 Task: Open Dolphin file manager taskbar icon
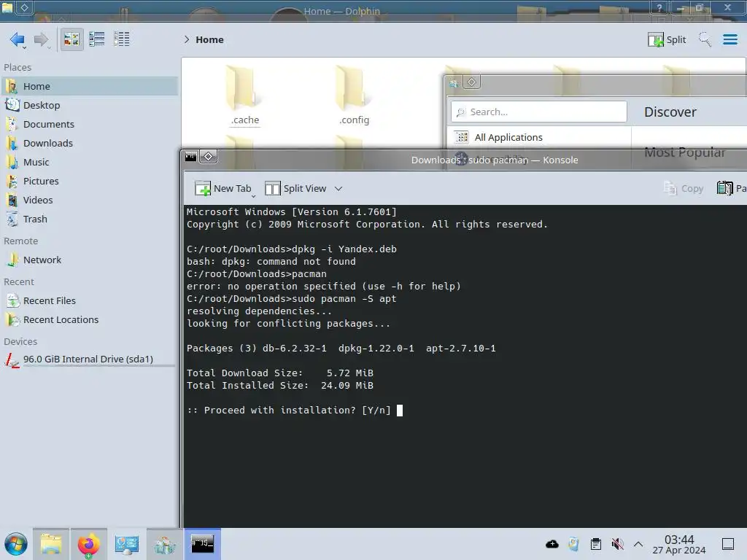(51, 544)
